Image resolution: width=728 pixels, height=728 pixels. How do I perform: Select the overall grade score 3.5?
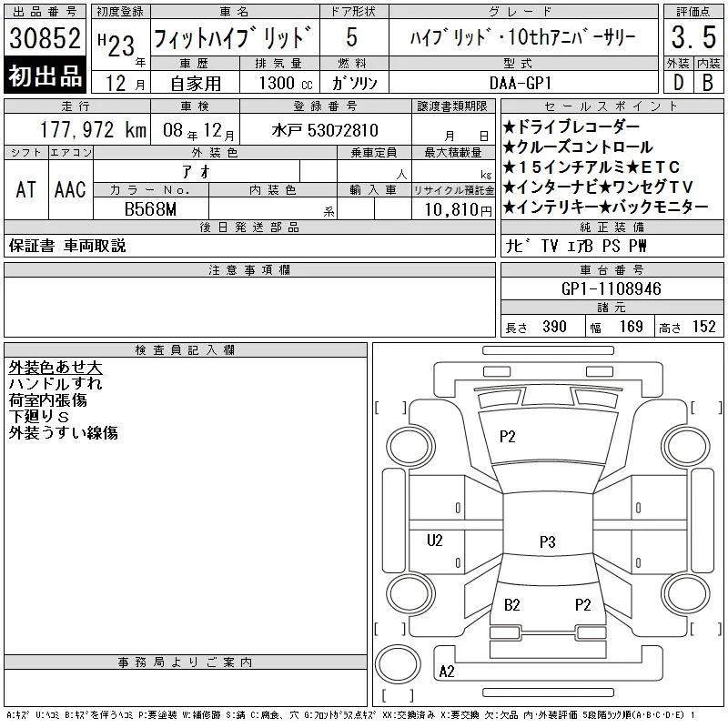point(693,37)
